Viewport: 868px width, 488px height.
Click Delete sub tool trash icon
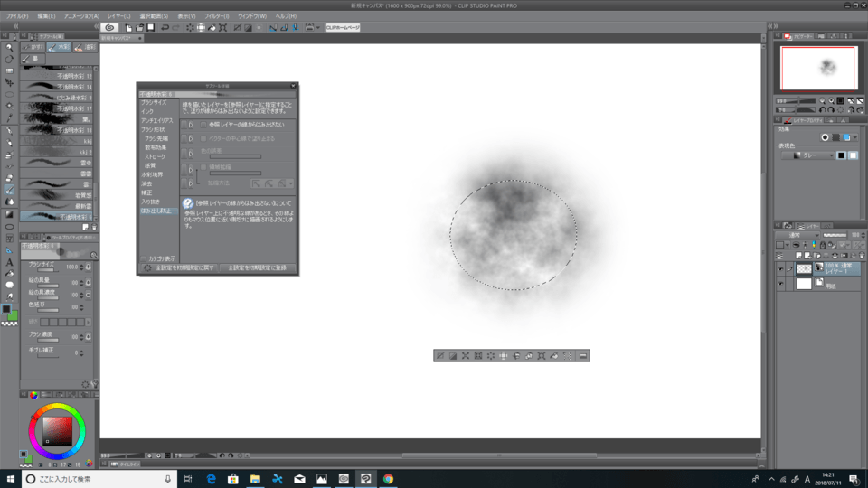tap(94, 227)
